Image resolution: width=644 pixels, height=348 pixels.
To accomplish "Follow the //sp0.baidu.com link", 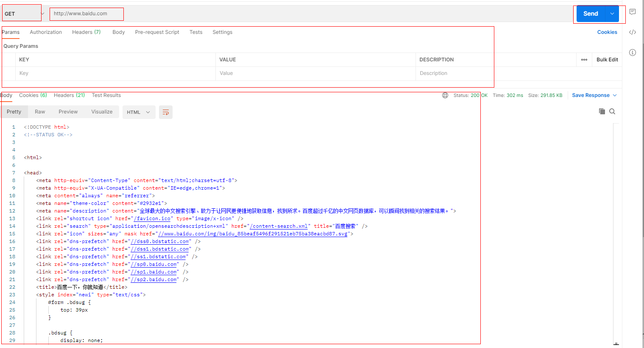I will pos(153,264).
